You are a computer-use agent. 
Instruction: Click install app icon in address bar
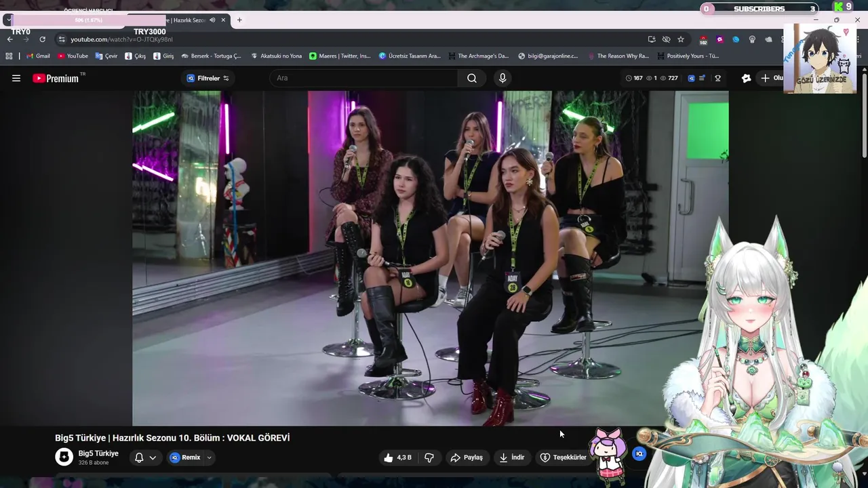652,39
